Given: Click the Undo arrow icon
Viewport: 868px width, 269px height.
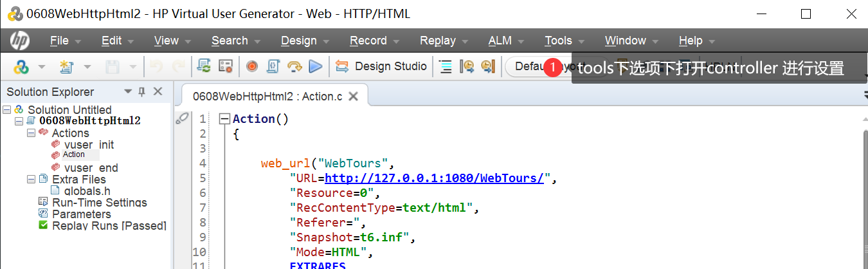Looking at the screenshot, I should pos(156,66).
